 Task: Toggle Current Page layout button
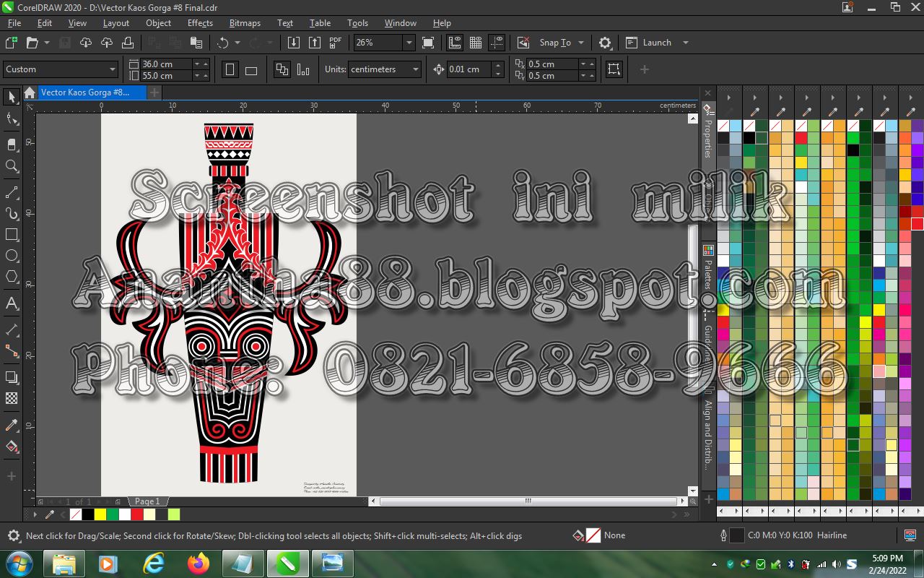coord(303,69)
